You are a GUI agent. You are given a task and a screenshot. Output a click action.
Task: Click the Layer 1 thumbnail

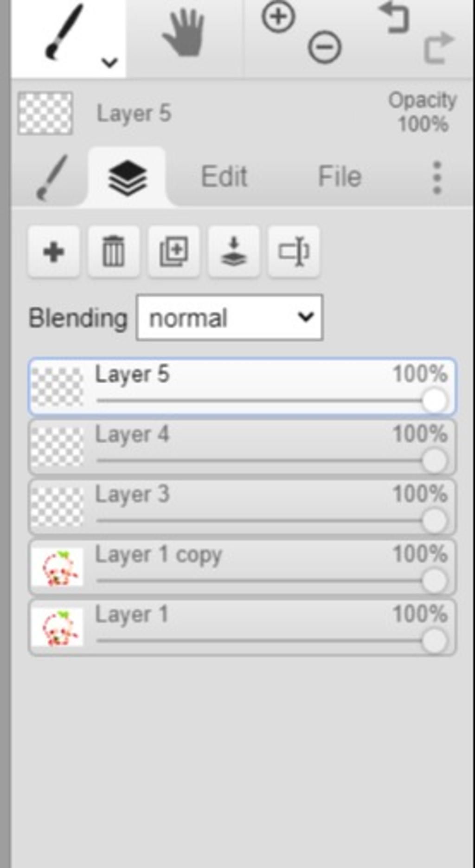tap(57, 627)
